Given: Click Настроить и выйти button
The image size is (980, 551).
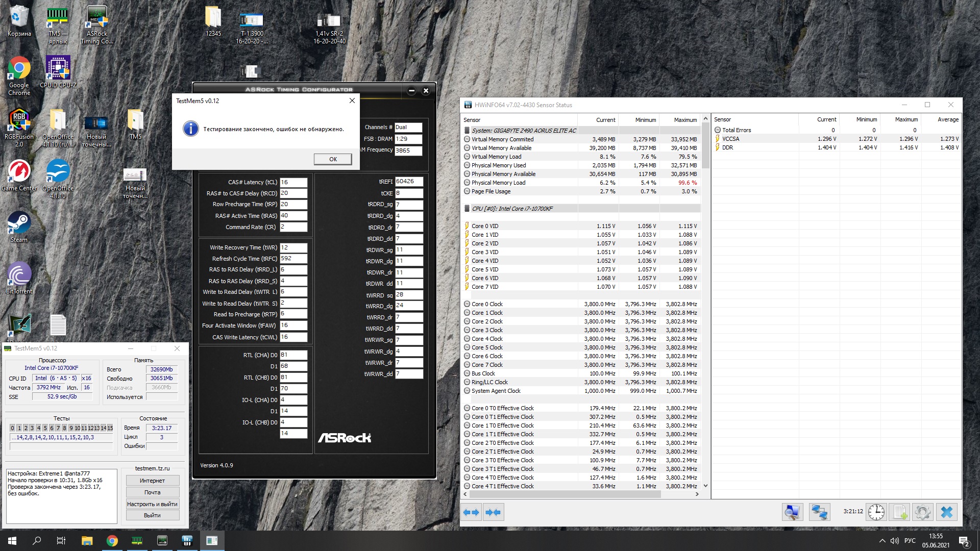Looking at the screenshot, I should [x=152, y=504].
